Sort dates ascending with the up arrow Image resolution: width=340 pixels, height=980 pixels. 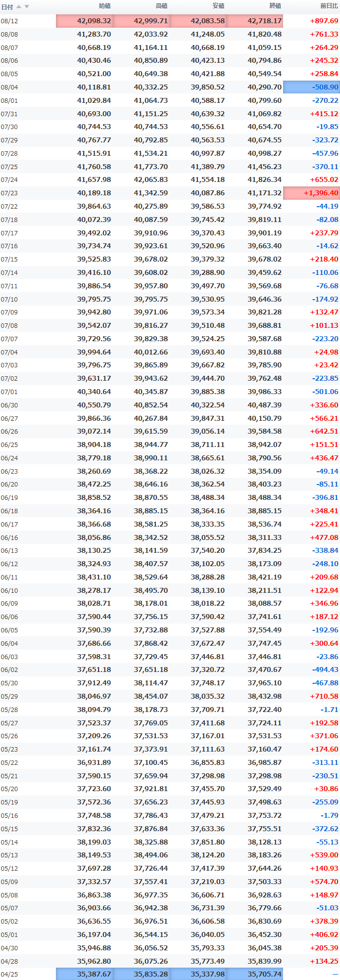[x=19, y=6]
